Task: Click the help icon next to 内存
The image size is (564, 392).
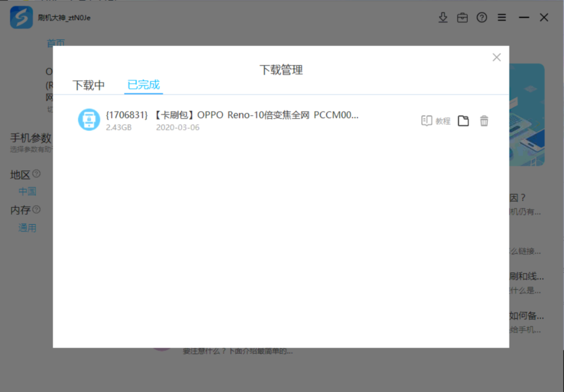Action: [x=36, y=209]
